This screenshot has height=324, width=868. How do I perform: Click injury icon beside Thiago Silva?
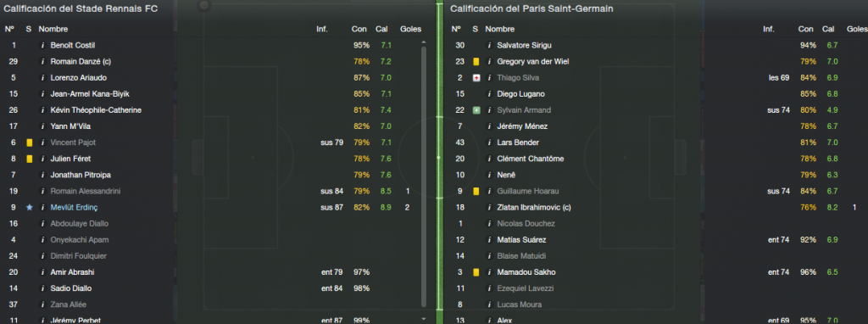(x=476, y=78)
